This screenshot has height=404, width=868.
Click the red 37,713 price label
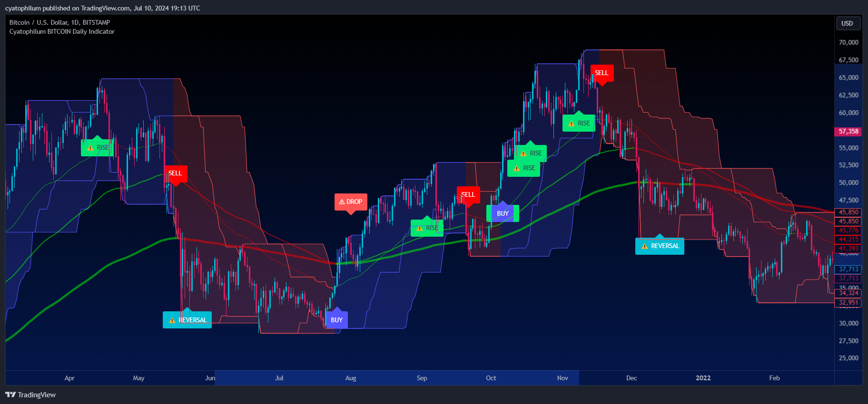(x=848, y=279)
